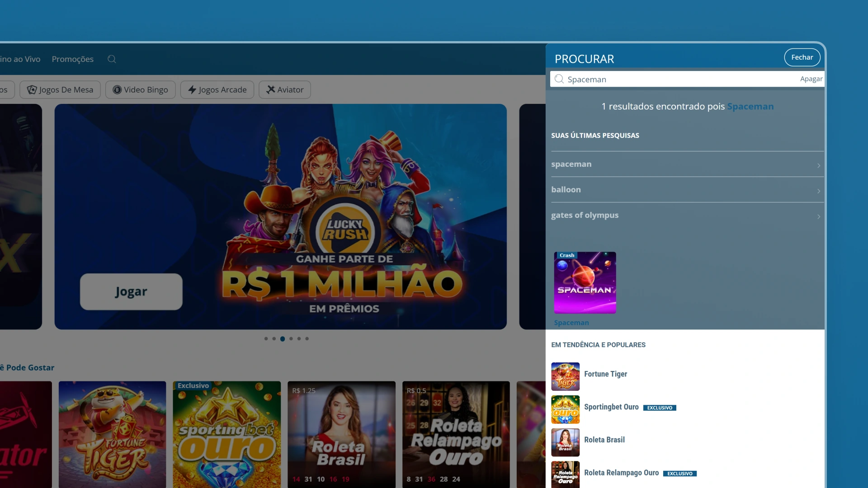Image resolution: width=868 pixels, height=488 pixels.
Task: Select the fourth carousel pagination dot
Action: pos(291,338)
